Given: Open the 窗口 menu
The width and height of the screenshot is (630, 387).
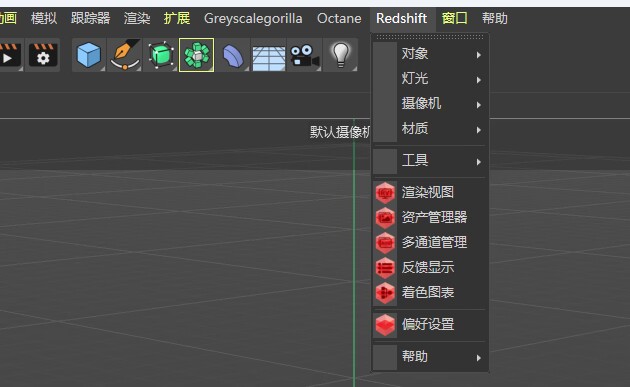Looking at the screenshot, I should coord(454,18).
